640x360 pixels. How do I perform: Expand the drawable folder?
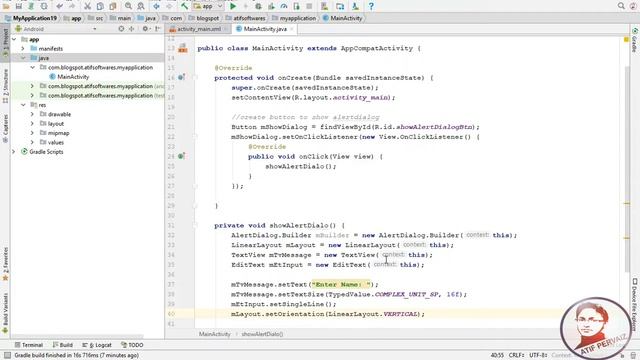32,114
